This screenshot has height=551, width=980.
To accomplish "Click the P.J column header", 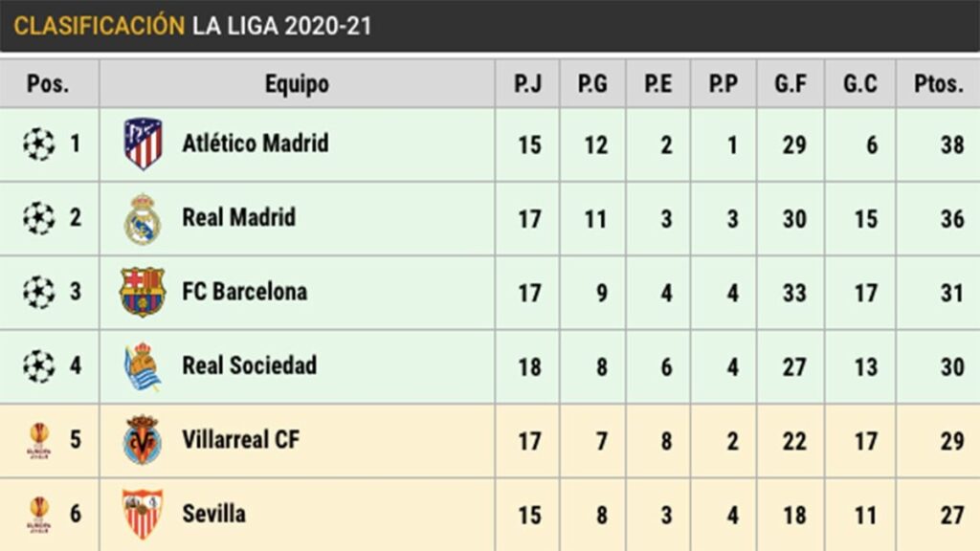I will 527,84.
